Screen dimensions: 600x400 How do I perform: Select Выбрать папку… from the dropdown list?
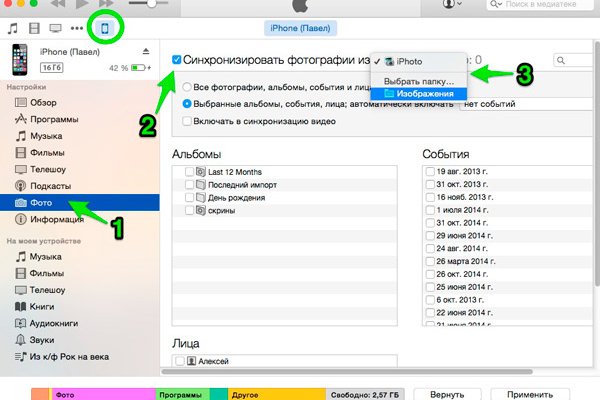coord(419,79)
